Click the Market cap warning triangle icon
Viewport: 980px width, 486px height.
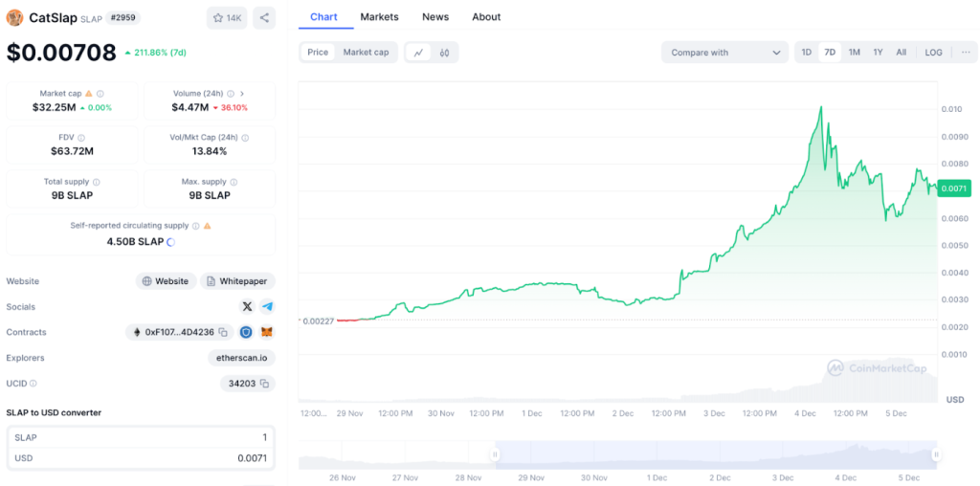click(89, 93)
